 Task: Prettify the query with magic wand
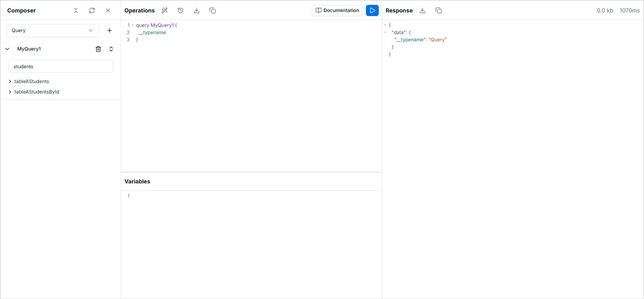pyautogui.click(x=165, y=10)
